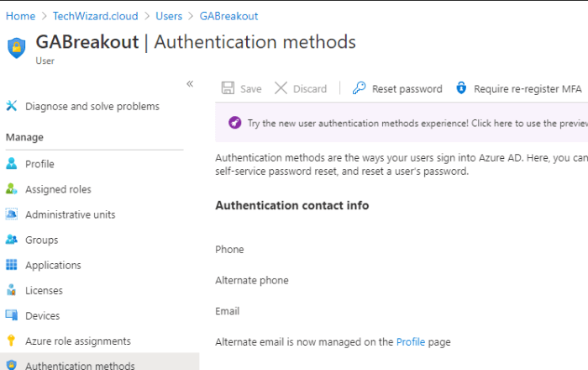
Task: Collapse the sidebar with double chevron
Action: click(190, 83)
